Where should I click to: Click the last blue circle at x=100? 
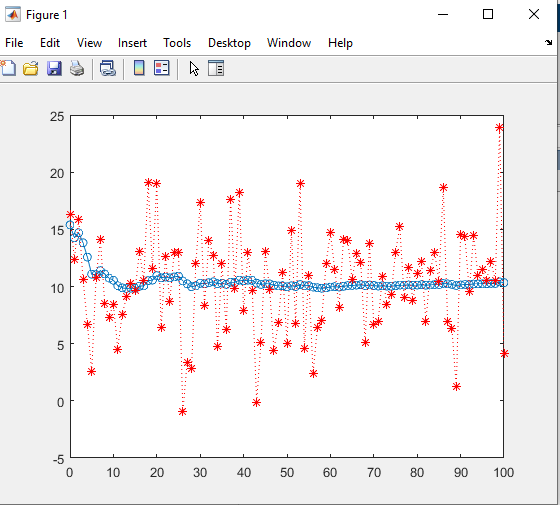[x=504, y=282]
